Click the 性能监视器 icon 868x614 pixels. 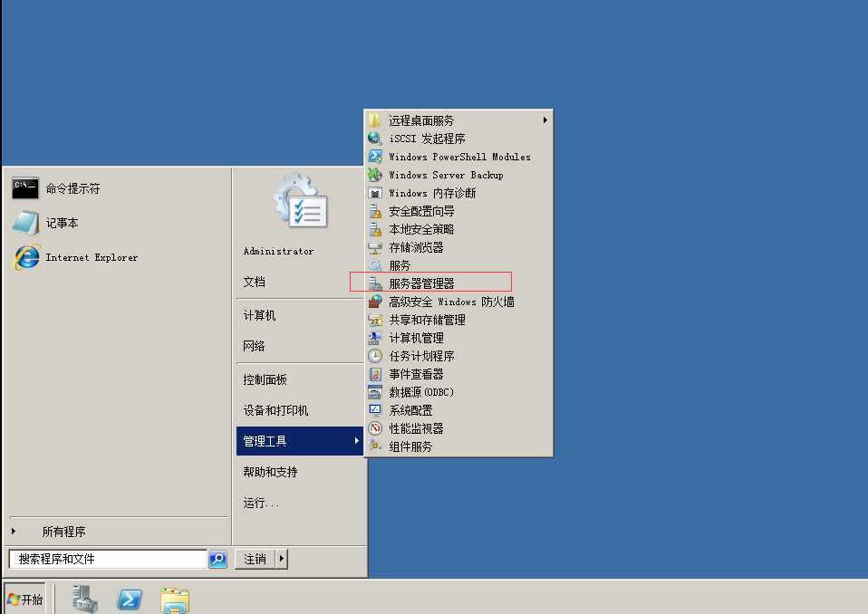375,428
